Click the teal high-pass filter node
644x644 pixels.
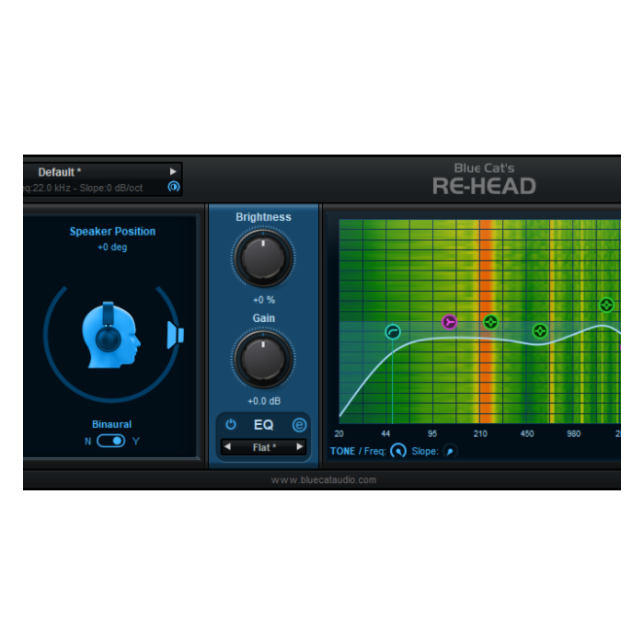pos(393,331)
